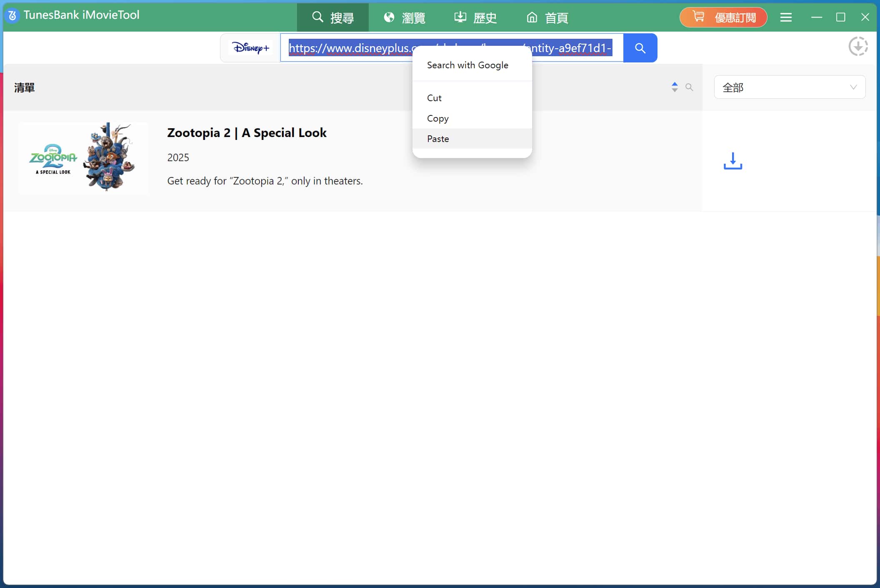Open the 歷史 history tab
Screen dimensions: 880x588
point(475,17)
